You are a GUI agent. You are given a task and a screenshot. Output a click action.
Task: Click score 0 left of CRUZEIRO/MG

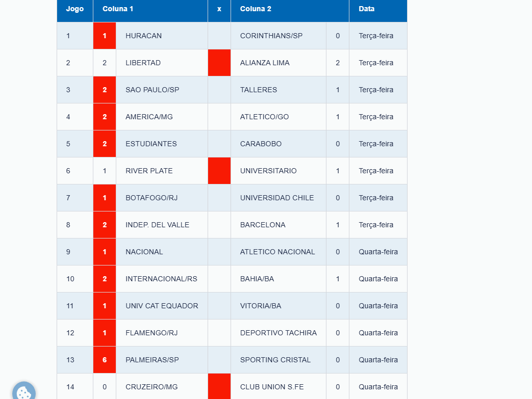105,386
